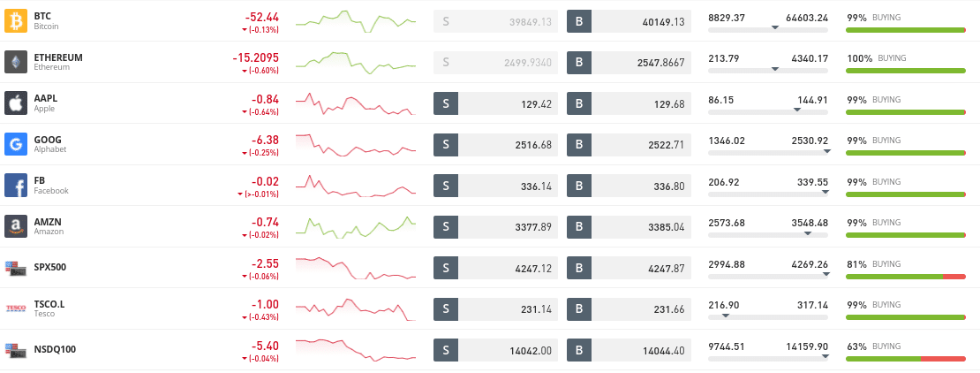Click NSDQ100 sell price 14042.00
Viewport: 980px width, 373px height.
pyautogui.click(x=530, y=351)
